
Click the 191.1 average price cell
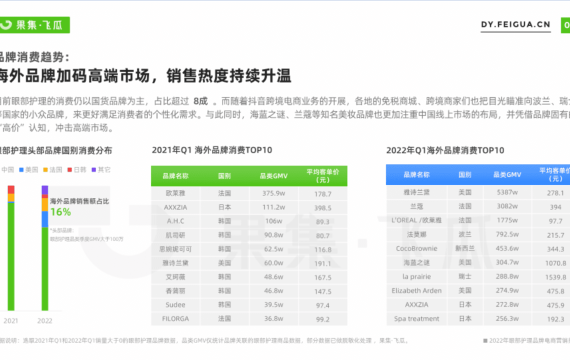[323, 264]
